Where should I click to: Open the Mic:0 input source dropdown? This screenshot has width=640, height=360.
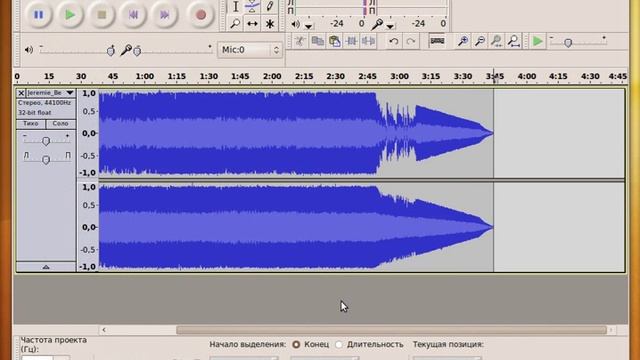click(x=249, y=50)
